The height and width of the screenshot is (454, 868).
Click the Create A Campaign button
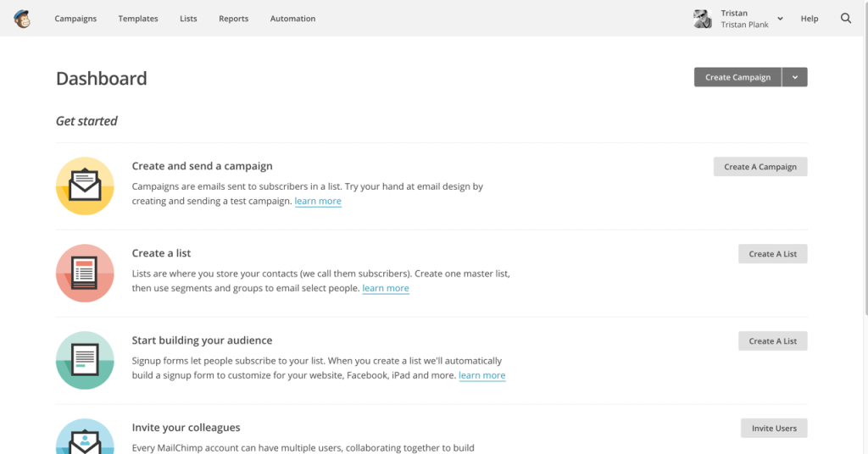pos(760,167)
